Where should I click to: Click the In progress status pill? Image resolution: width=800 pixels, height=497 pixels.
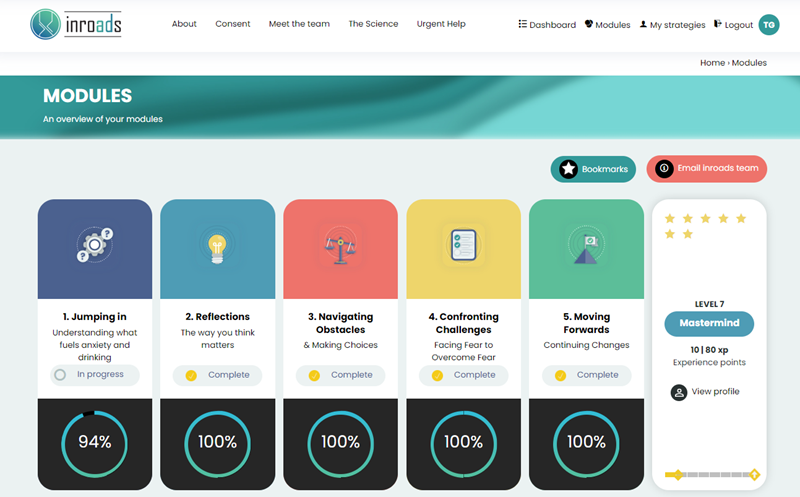[95, 375]
